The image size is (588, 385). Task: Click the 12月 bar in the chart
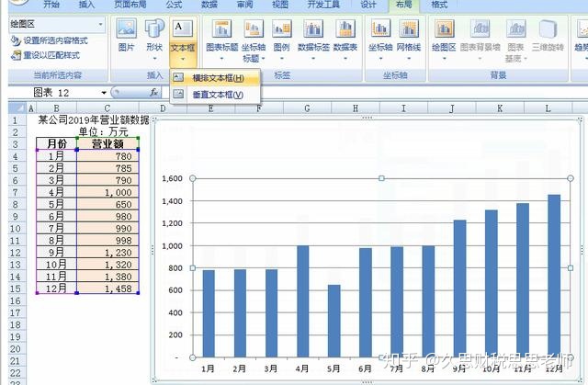click(x=554, y=276)
